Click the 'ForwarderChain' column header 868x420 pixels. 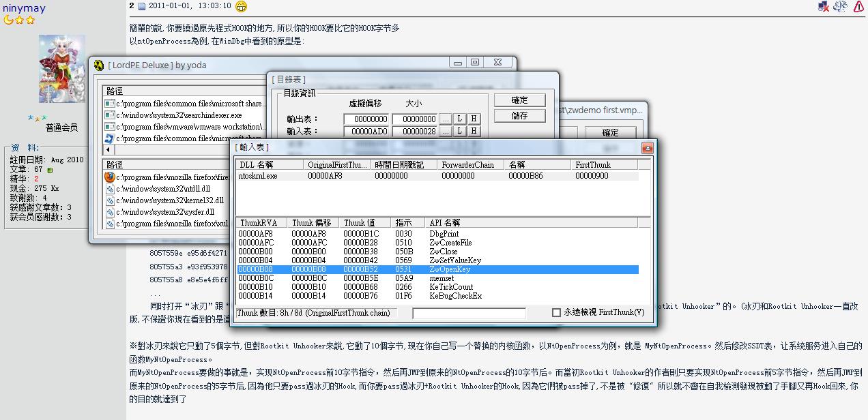(471, 164)
